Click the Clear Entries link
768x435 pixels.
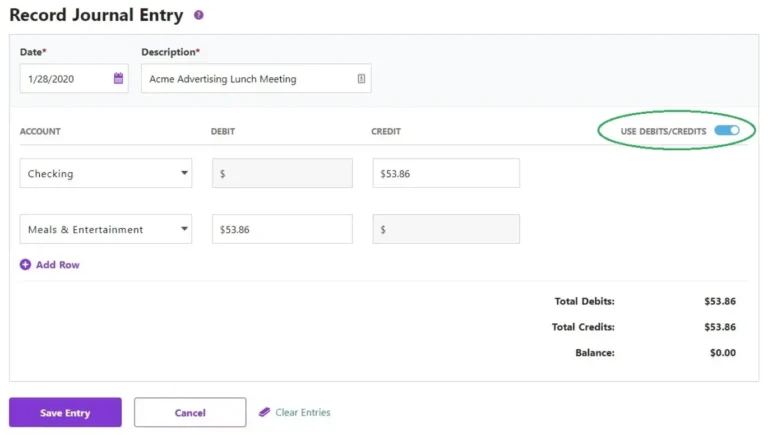tap(302, 412)
